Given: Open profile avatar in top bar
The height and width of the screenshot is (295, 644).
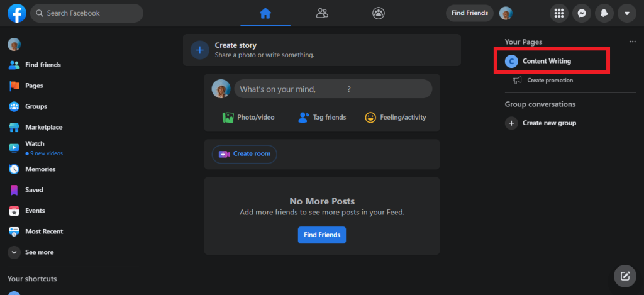Looking at the screenshot, I should 506,13.
